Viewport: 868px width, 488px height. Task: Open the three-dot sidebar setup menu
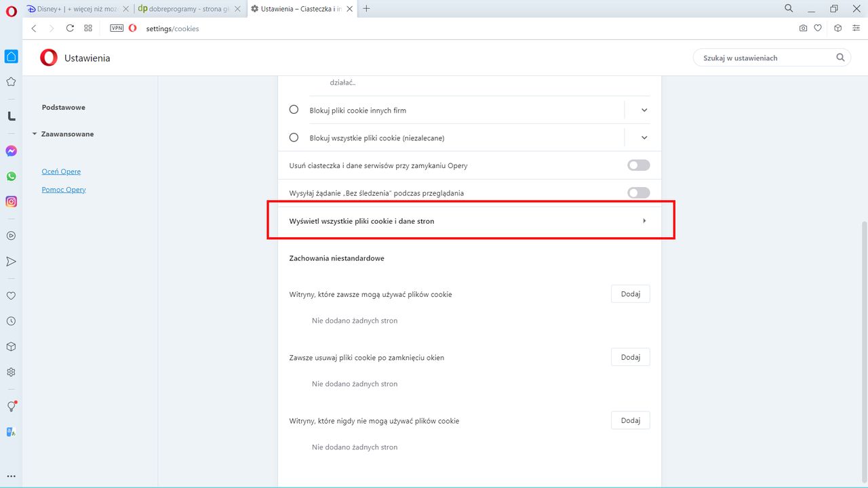tap(11, 476)
